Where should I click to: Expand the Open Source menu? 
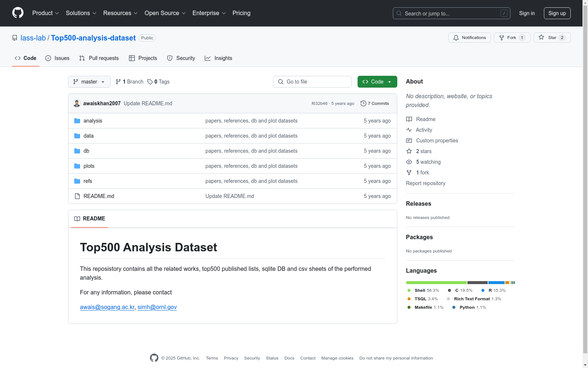(165, 13)
